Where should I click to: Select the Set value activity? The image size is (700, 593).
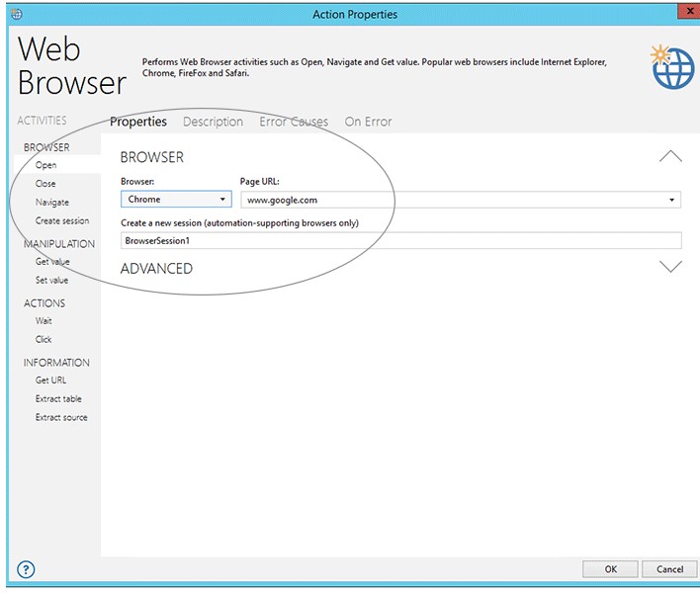click(x=51, y=280)
